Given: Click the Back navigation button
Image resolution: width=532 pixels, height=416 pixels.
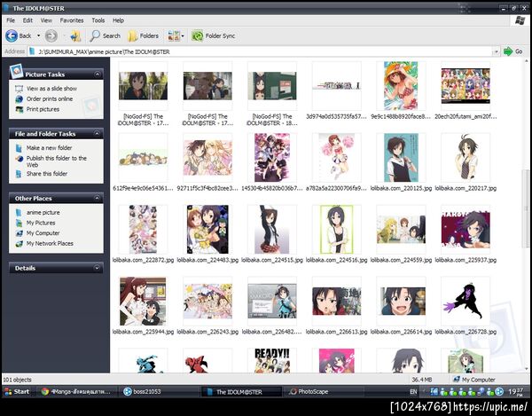Looking at the screenshot, I should pos(19,35).
